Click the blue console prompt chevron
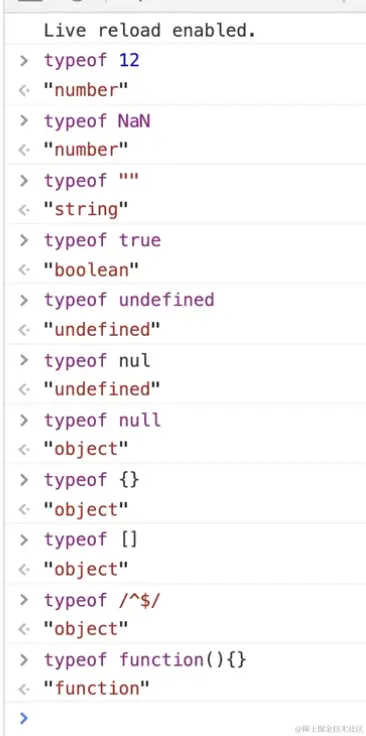Screen dimensions: 366x736 [x=24, y=718]
